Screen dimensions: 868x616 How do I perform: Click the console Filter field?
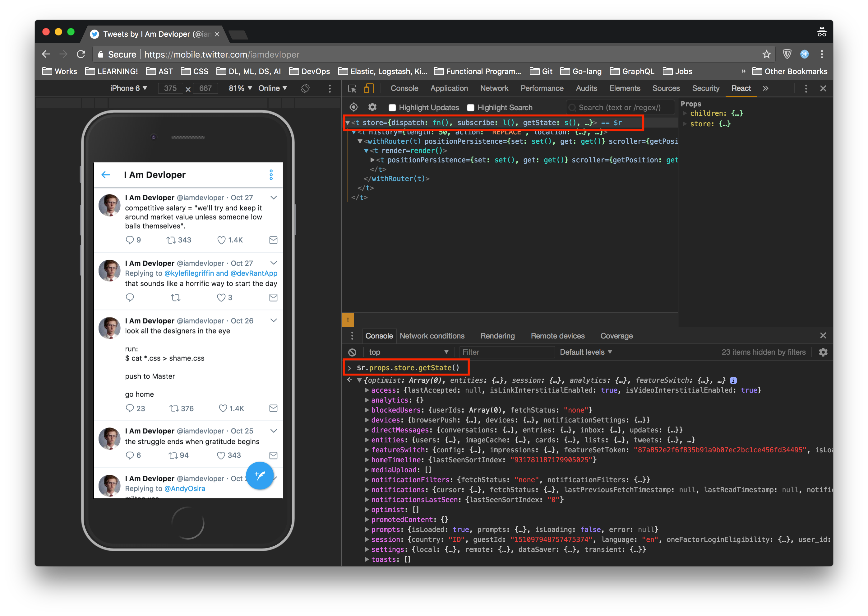click(506, 352)
